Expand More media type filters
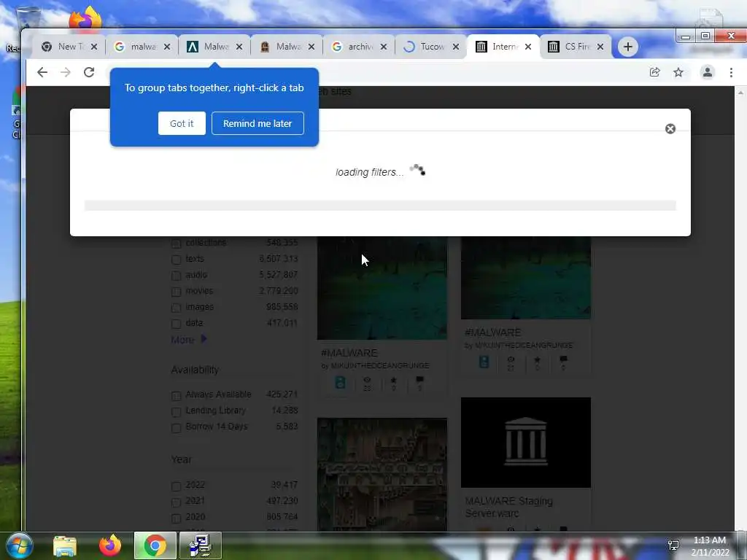This screenshot has height=560, width=747. click(x=189, y=340)
